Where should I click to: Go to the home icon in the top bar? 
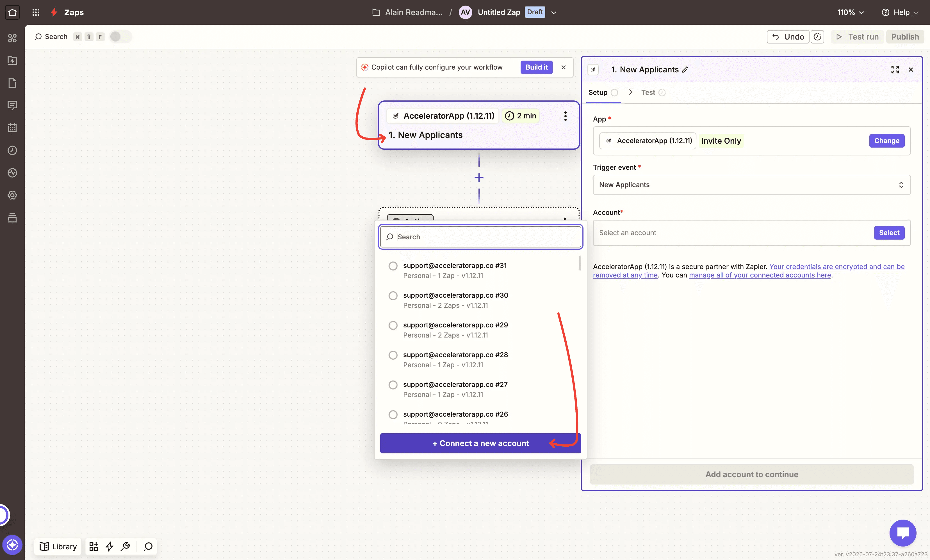[12, 12]
